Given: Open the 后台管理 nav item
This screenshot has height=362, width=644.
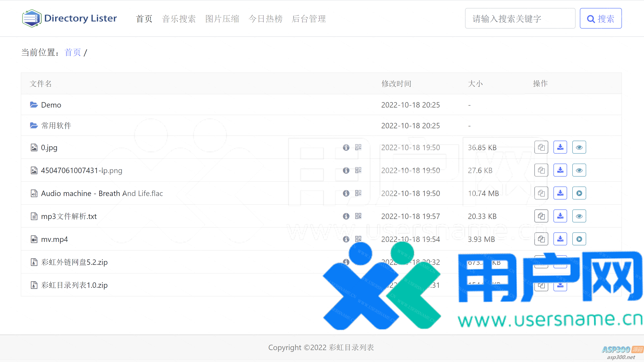Looking at the screenshot, I should (309, 19).
